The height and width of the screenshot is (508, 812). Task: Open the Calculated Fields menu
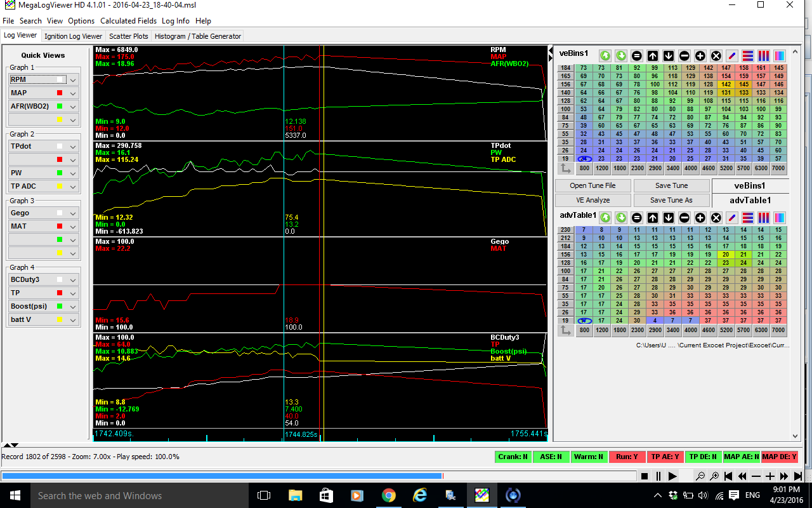pos(128,21)
